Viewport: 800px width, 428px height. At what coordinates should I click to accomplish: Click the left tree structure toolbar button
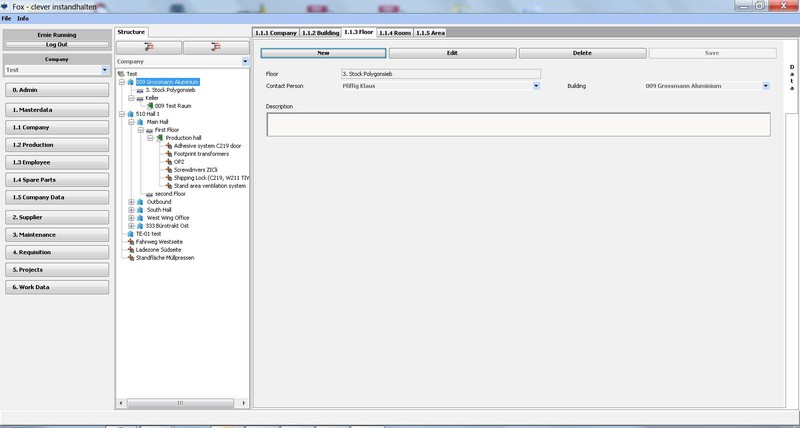[149, 47]
